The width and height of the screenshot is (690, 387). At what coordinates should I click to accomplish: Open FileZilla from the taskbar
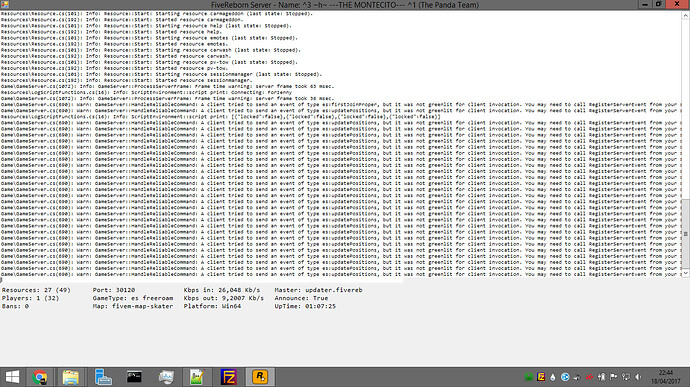(x=229, y=377)
